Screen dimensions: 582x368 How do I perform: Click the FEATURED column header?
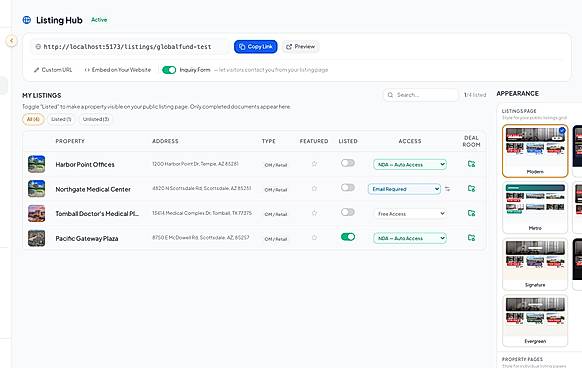[314, 141]
